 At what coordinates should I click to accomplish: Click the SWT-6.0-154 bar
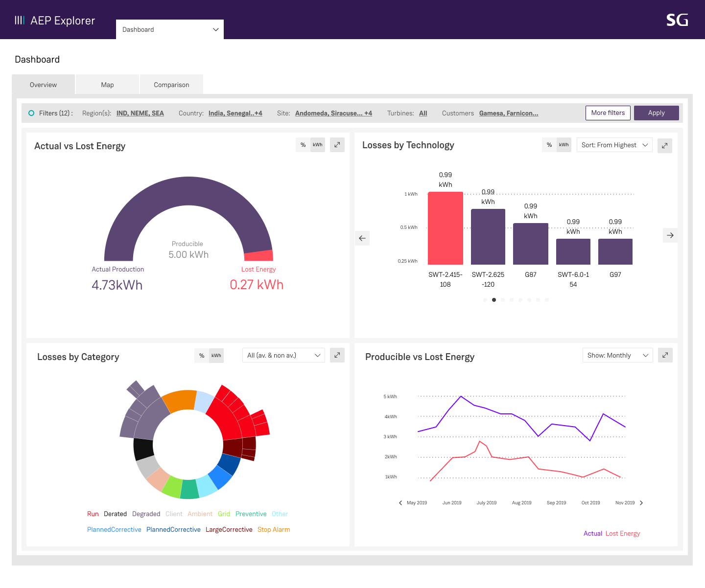click(573, 251)
